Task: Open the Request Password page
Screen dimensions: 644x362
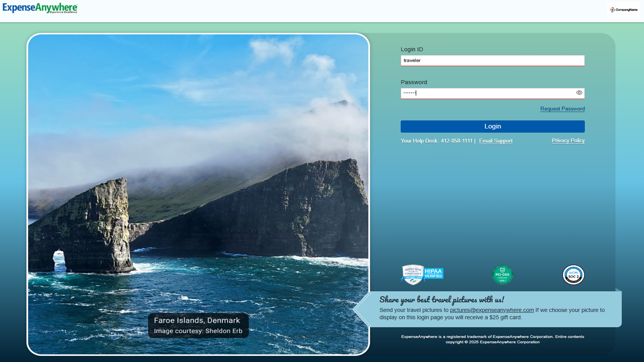Action: (562, 109)
